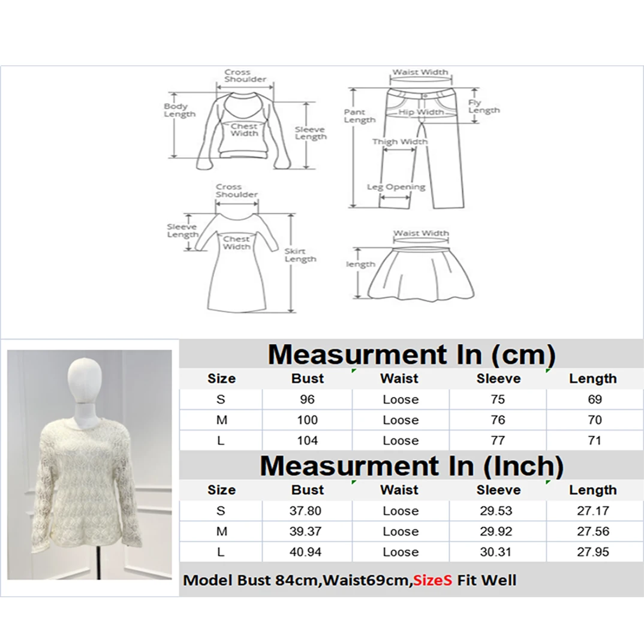Click 'Model Bust 84cm,Waist69cm' note
644x644 pixels.
coord(298,580)
